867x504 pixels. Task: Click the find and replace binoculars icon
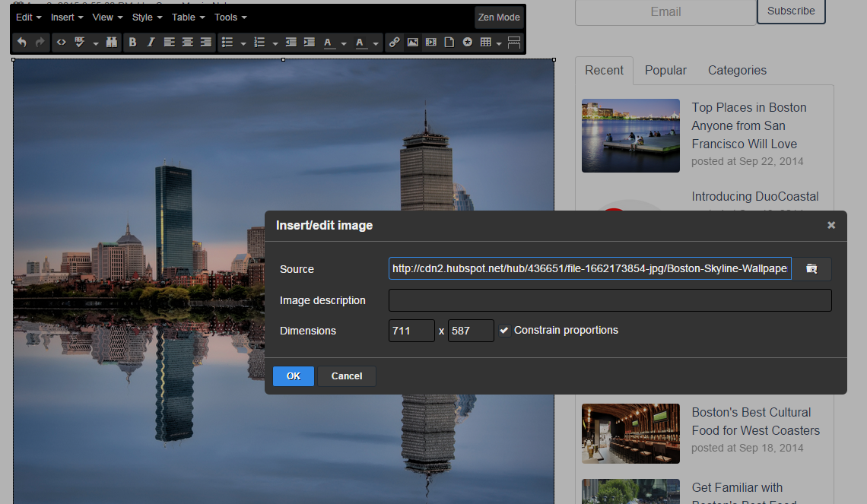(x=112, y=43)
